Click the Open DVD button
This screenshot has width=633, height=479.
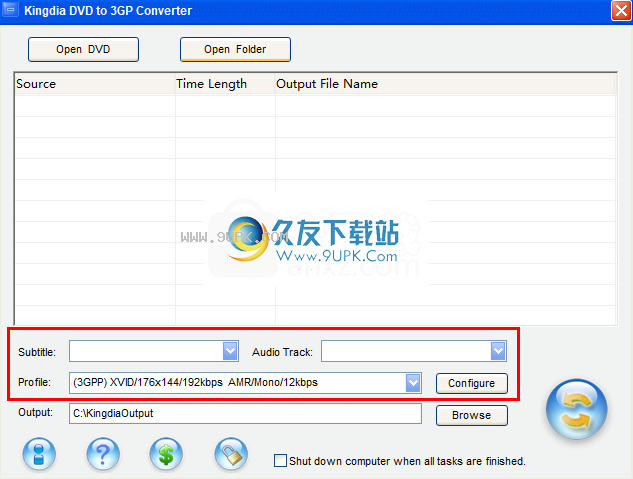click(83, 49)
